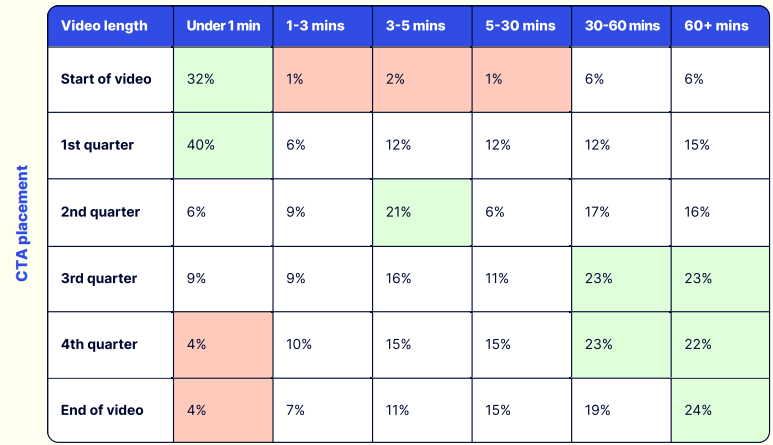Click the '1st quarter' row label
Image resolution: width=773 pixels, height=445 pixels.
98,145
